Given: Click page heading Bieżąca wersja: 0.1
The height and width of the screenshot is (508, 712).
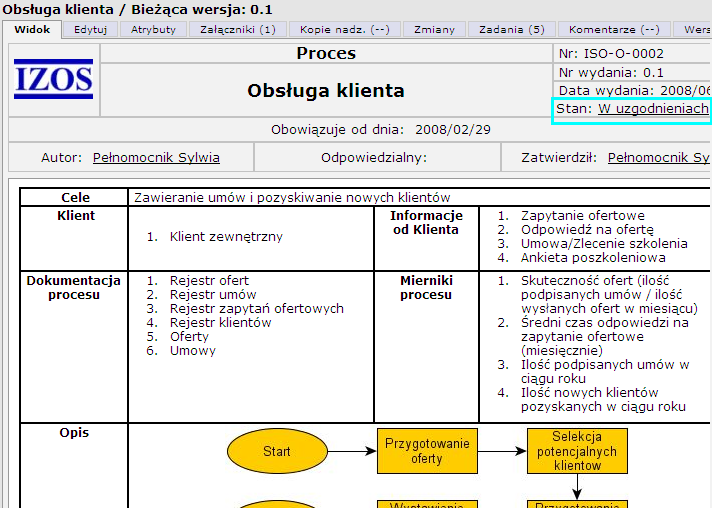Looking at the screenshot, I should (x=202, y=10).
